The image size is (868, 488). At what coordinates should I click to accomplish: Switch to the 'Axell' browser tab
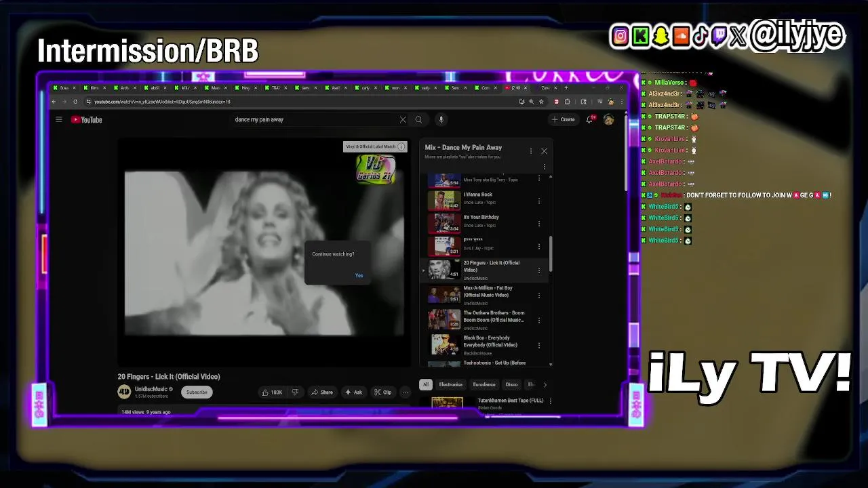pos(335,87)
